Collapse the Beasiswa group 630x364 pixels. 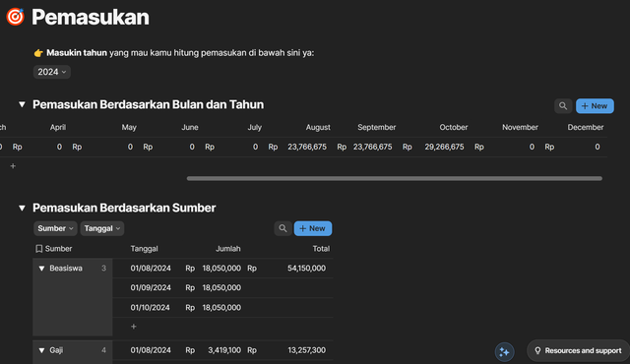[41, 269]
